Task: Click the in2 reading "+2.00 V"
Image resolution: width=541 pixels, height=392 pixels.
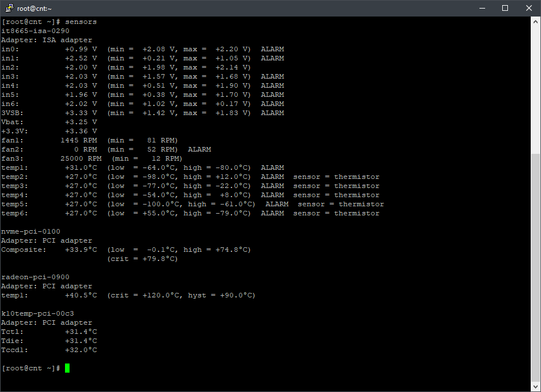Action: click(81, 68)
